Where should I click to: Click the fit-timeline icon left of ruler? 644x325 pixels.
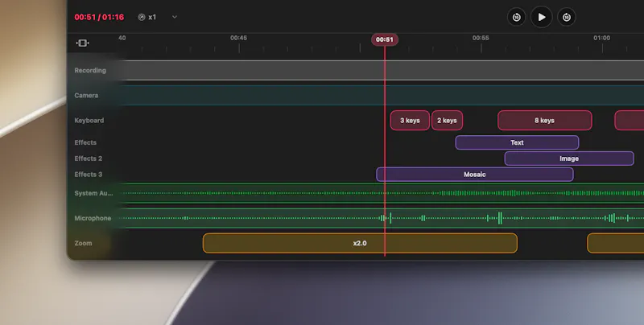(83, 43)
